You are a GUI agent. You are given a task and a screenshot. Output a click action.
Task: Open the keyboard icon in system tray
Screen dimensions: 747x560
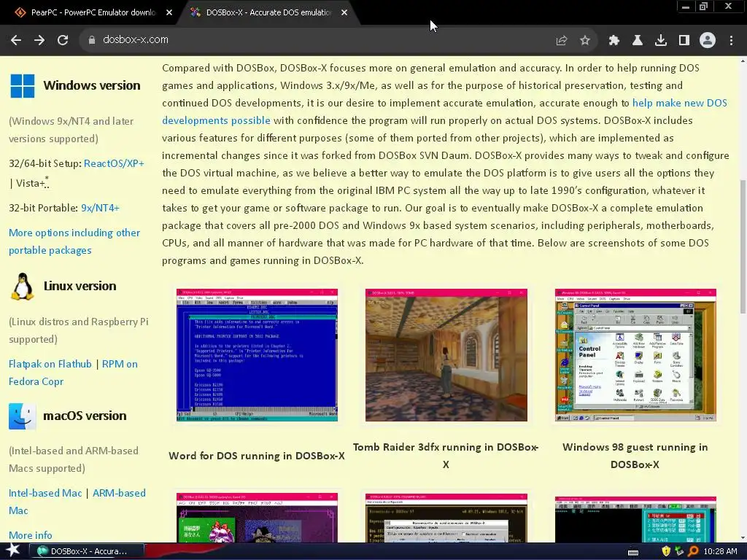point(633,552)
